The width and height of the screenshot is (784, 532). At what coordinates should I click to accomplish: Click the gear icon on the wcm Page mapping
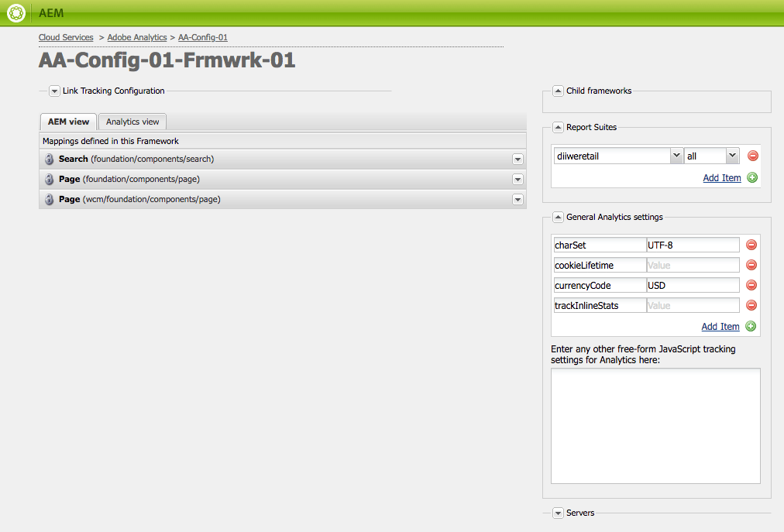tap(51, 199)
